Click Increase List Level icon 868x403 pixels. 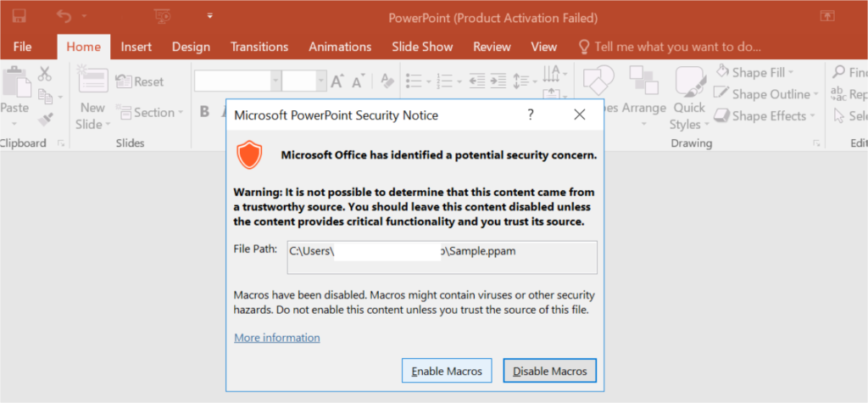[x=498, y=81]
